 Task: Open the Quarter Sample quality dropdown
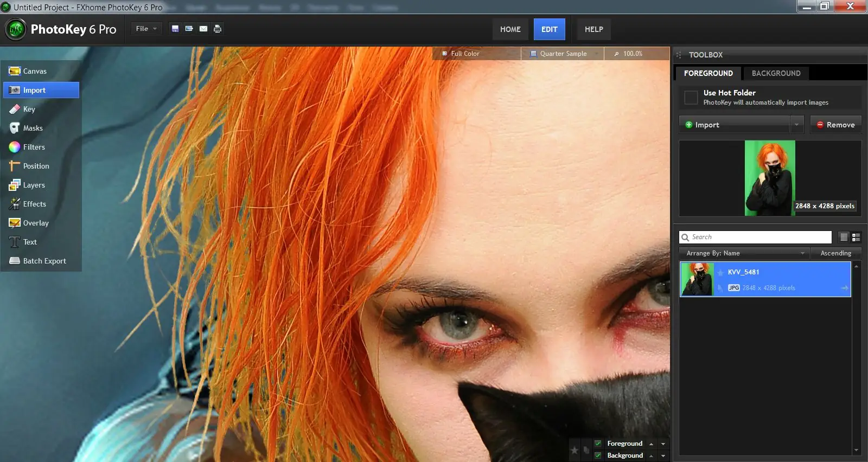coord(563,54)
